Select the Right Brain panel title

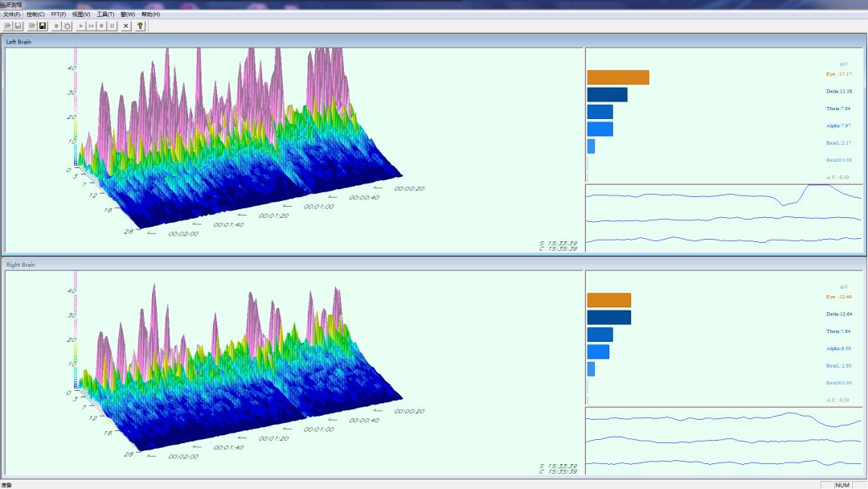coord(21,265)
